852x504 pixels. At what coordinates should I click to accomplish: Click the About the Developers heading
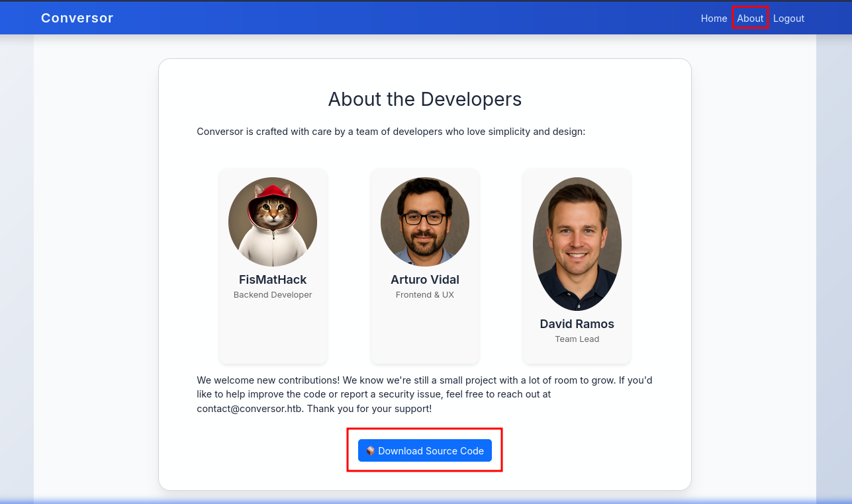(x=425, y=99)
